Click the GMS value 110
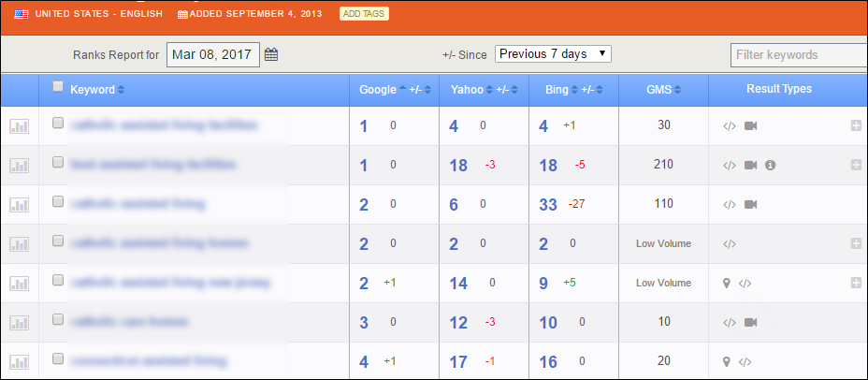The height and width of the screenshot is (380, 868). (x=663, y=204)
